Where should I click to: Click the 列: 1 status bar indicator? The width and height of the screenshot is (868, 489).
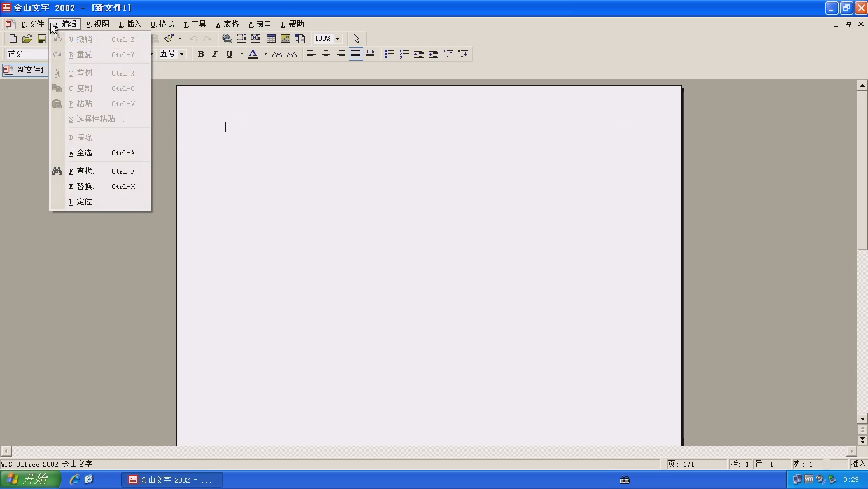point(807,464)
